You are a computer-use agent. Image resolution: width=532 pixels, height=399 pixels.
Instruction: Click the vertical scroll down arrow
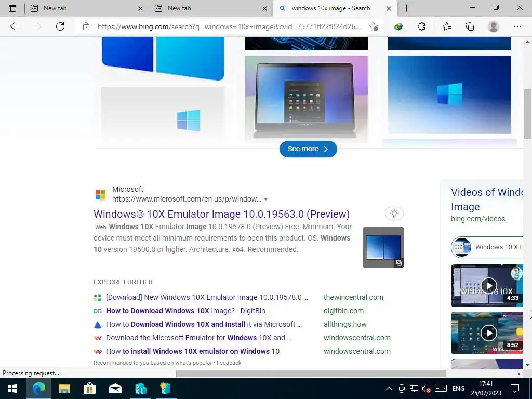pos(527,365)
